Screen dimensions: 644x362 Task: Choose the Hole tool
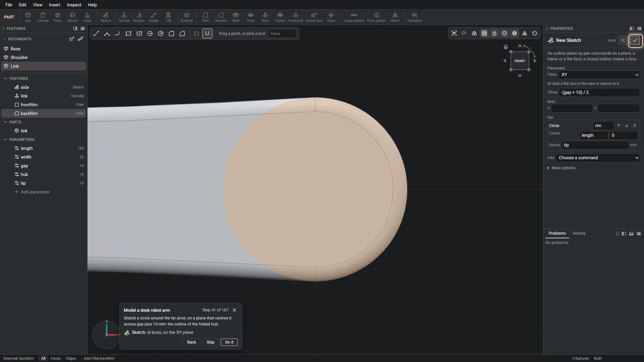251,17
